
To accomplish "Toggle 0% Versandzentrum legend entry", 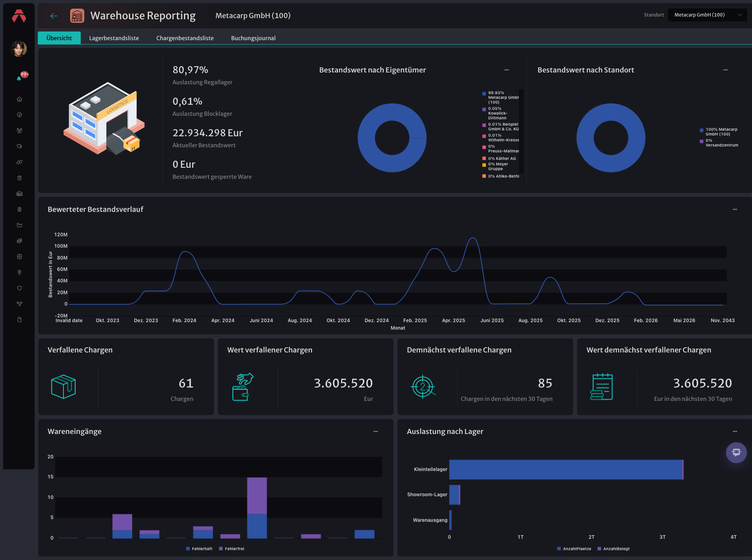I will pos(719,143).
